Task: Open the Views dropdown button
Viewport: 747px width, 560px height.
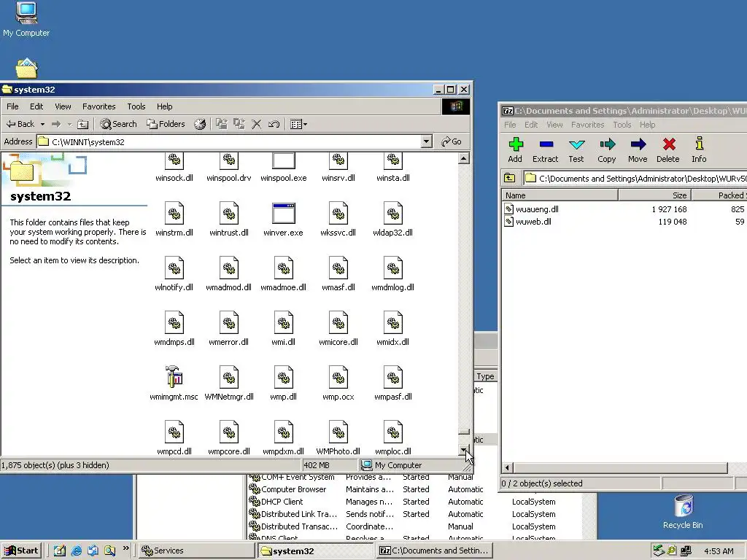Action: (298, 124)
